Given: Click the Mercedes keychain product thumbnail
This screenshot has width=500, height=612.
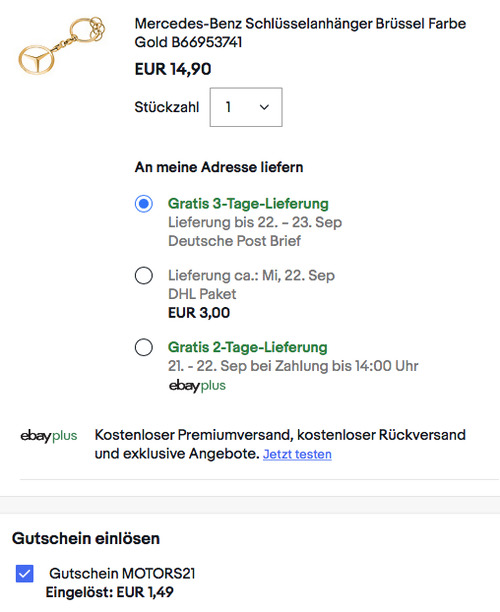Looking at the screenshot, I should (62, 46).
